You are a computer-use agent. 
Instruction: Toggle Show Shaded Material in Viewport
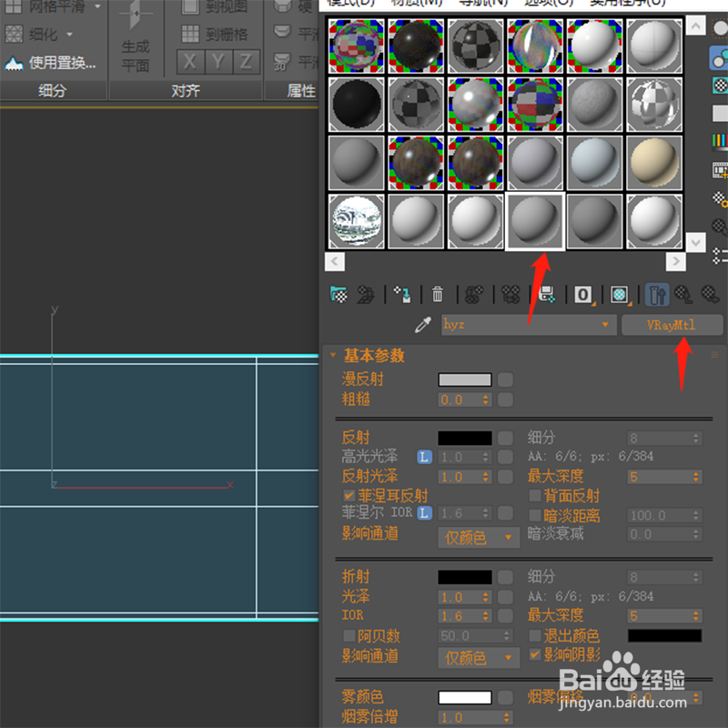tap(620, 294)
